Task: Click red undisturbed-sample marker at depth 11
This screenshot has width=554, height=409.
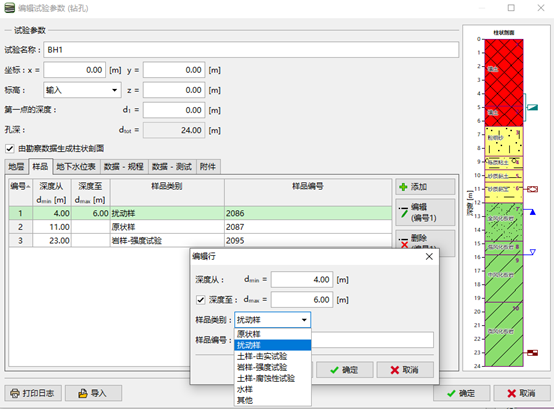Action: (532, 189)
